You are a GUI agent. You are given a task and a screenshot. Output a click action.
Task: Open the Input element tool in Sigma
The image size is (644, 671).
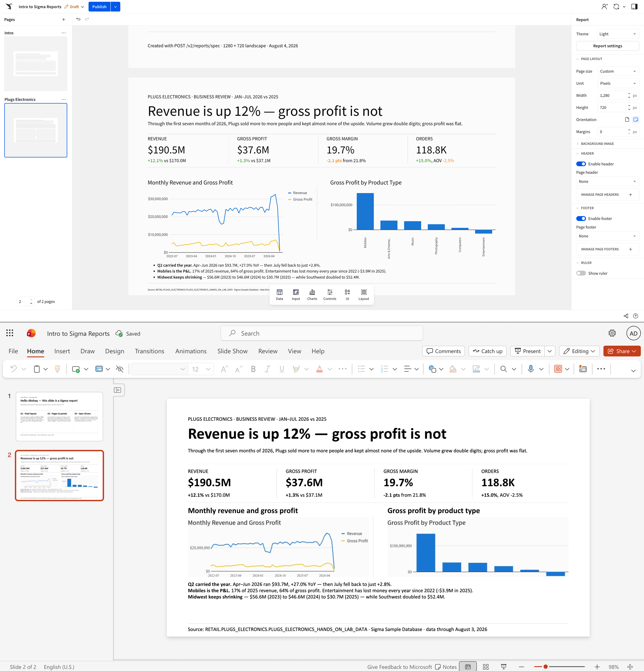pos(296,294)
